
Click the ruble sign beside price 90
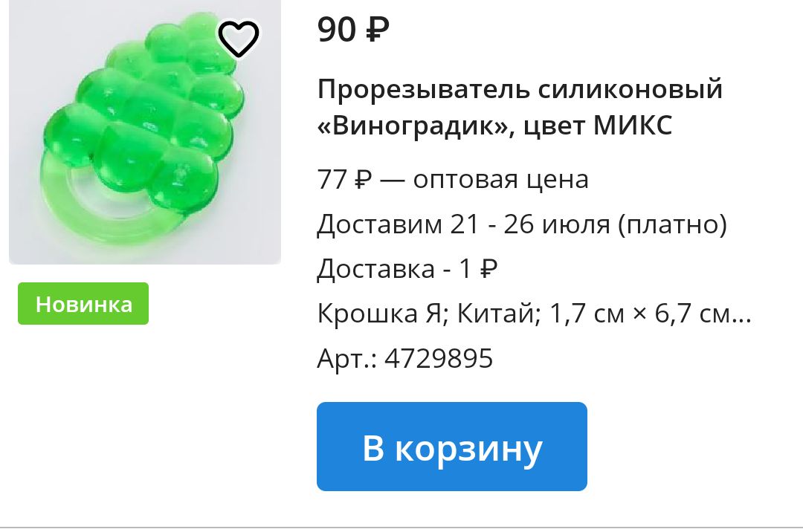pos(378,29)
